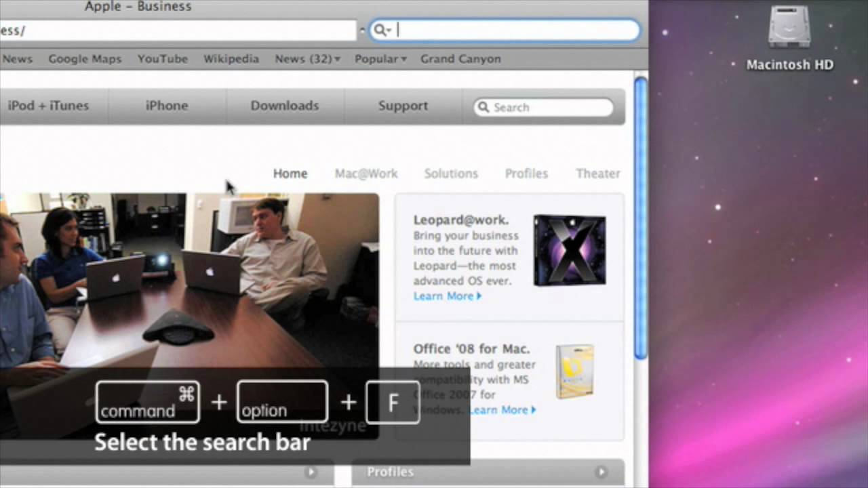Open the Wikipedia bookmark
Screen dimensions: 868x488
231,59
